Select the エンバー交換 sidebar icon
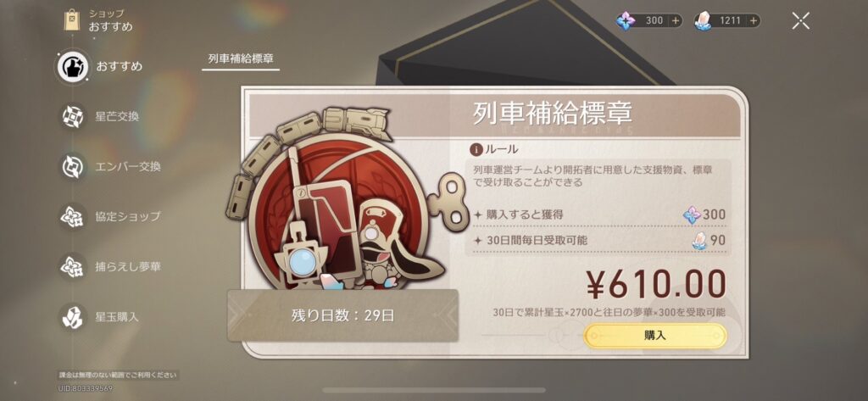The width and height of the screenshot is (868, 401). coord(73,167)
